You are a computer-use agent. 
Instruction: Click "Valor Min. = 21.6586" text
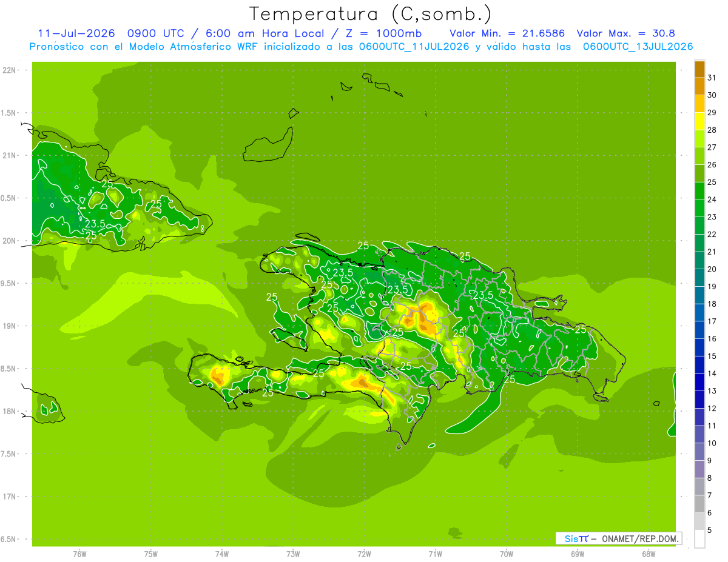(x=507, y=33)
